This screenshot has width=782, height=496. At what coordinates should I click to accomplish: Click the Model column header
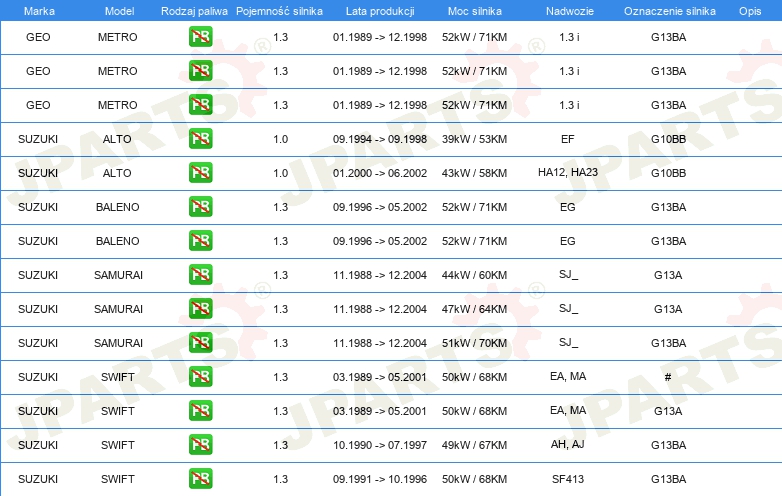click(118, 10)
